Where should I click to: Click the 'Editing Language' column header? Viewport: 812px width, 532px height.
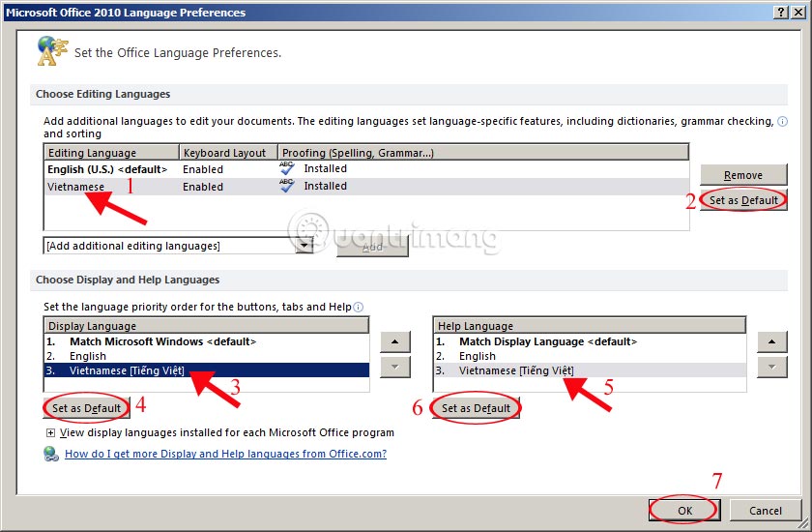112,153
